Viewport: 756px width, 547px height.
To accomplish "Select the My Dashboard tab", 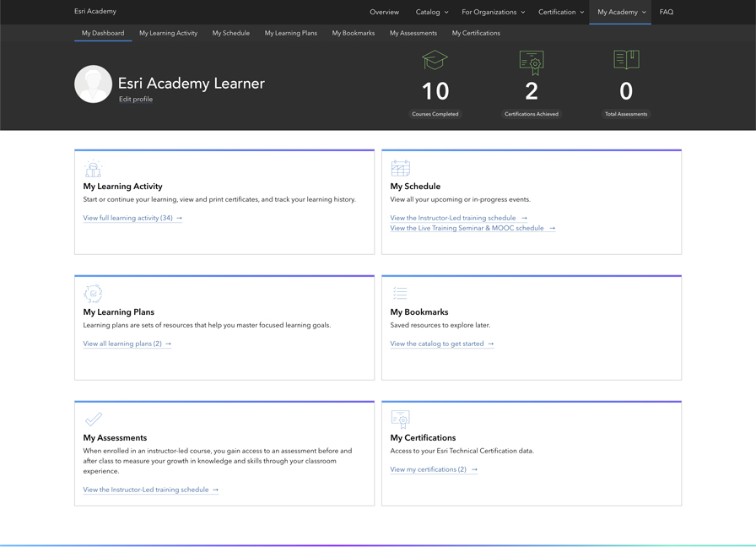I will point(103,33).
